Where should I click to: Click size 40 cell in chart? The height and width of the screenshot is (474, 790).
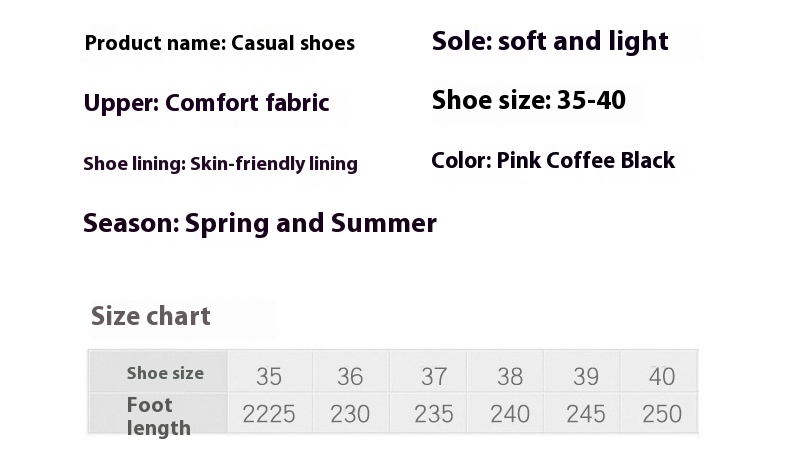tap(659, 371)
